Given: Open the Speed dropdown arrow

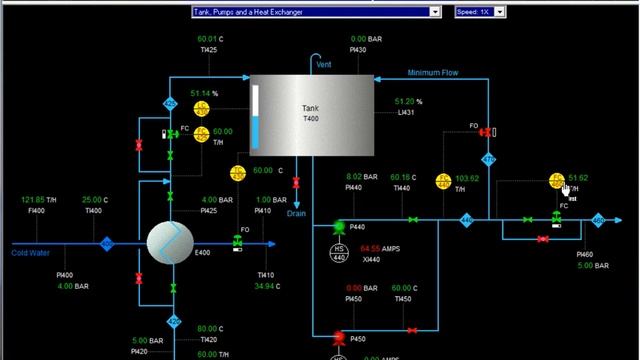Looking at the screenshot, I should coord(500,12).
